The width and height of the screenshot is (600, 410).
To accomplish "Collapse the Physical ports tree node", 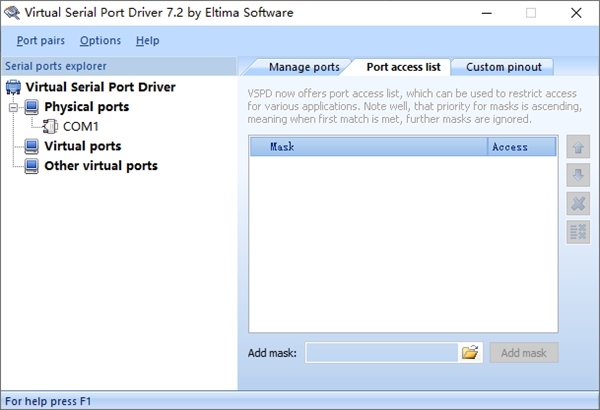I will [x=13, y=107].
